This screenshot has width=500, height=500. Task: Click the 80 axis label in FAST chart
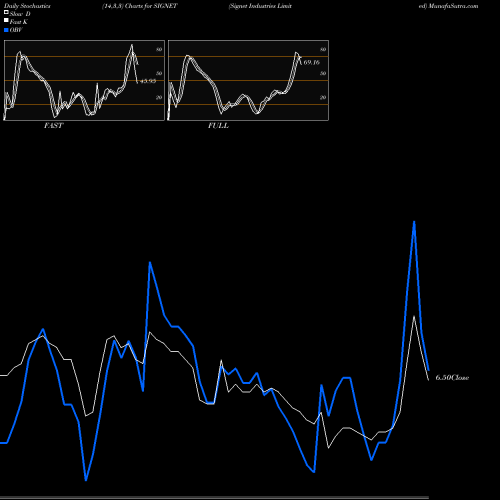tap(159, 49)
